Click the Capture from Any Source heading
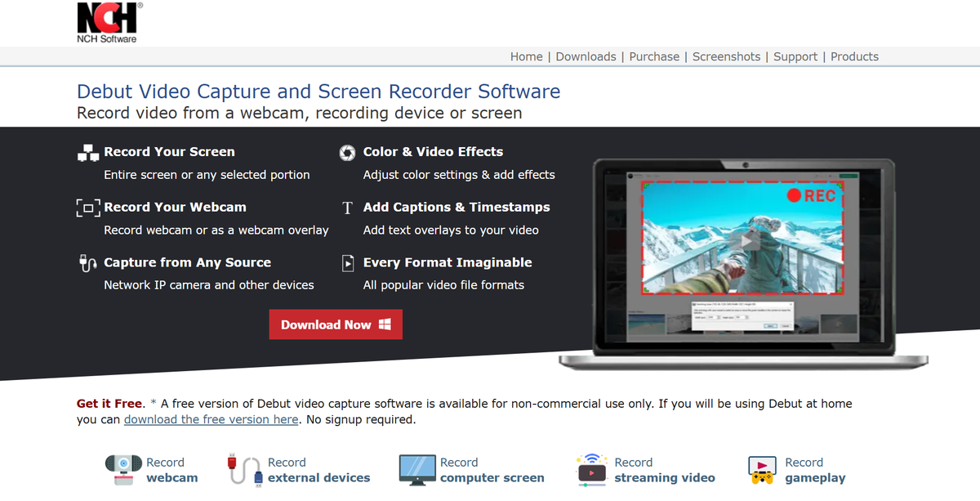This screenshot has height=501, width=980. coord(187,262)
